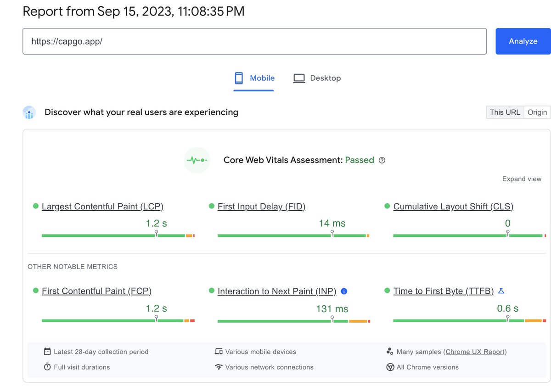Image resolution: width=551 pixels, height=392 pixels.
Task: Click the Core Web Vitals pulse icon
Action: pyautogui.click(x=197, y=160)
